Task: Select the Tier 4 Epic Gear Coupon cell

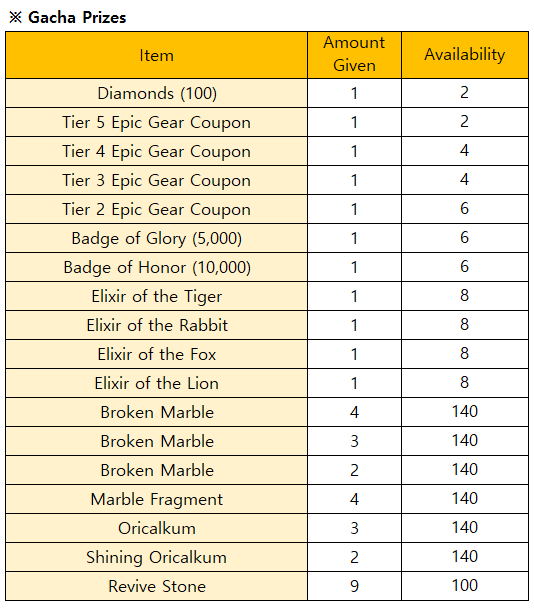Action: click(x=156, y=151)
